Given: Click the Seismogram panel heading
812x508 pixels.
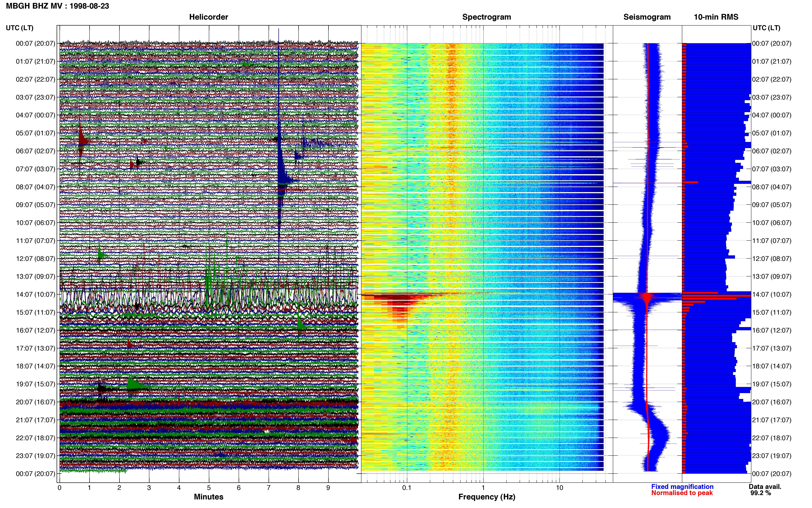Looking at the screenshot, I should click(647, 17).
